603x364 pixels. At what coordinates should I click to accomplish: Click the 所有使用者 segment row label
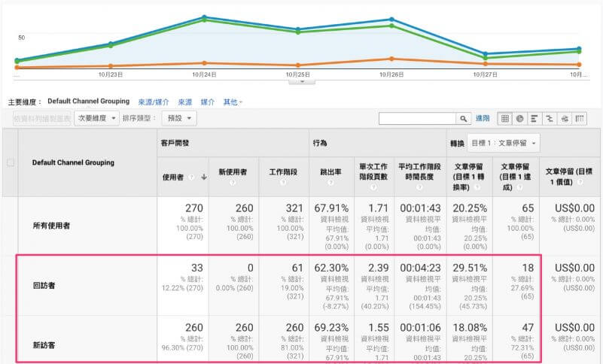tap(51, 226)
